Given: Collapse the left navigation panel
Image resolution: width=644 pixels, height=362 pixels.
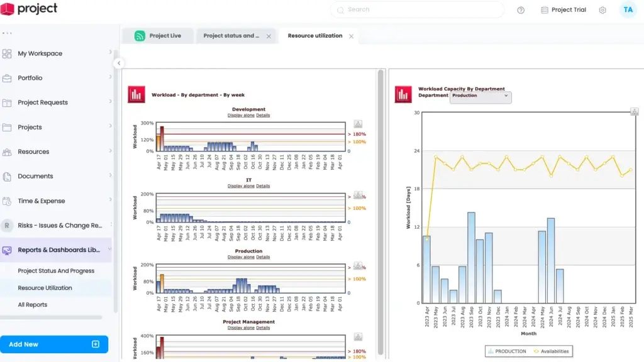Looking at the screenshot, I should pyautogui.click(x=119, y=63).
